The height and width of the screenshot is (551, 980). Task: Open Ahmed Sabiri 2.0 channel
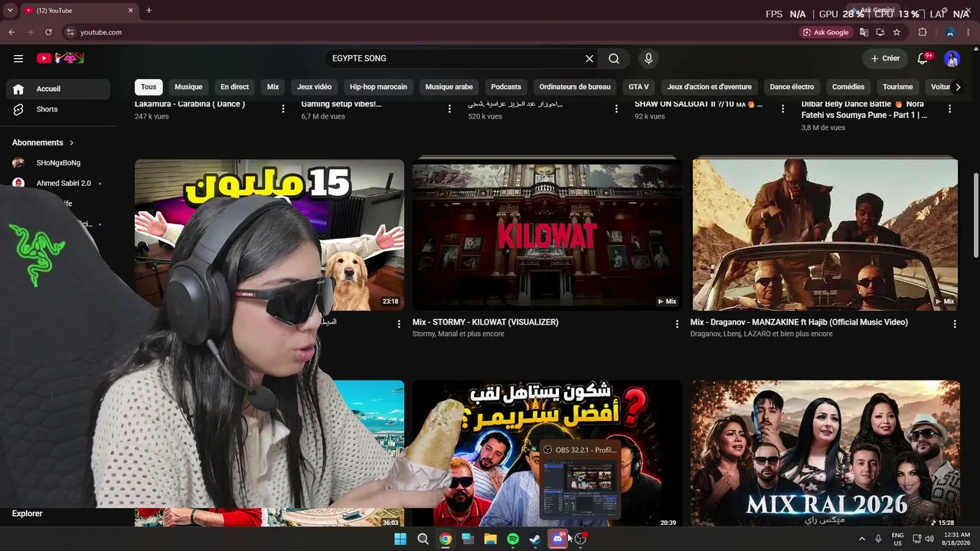(58, 184)
